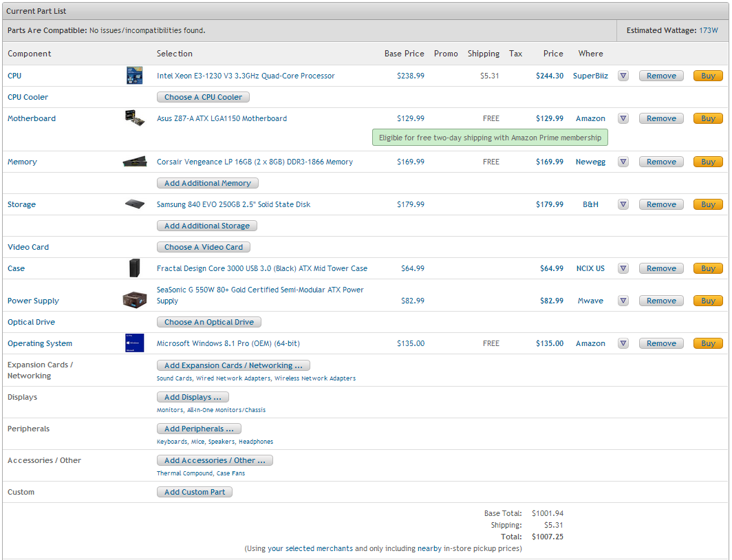Open the CPU component category link
This screenshot has height=560, width=732.
[x=14, y=76]
